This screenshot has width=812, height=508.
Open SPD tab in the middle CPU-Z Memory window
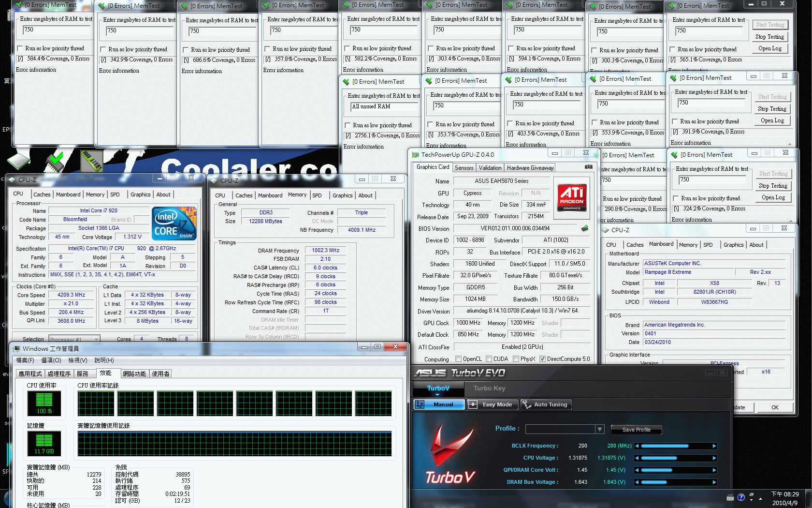317,195
